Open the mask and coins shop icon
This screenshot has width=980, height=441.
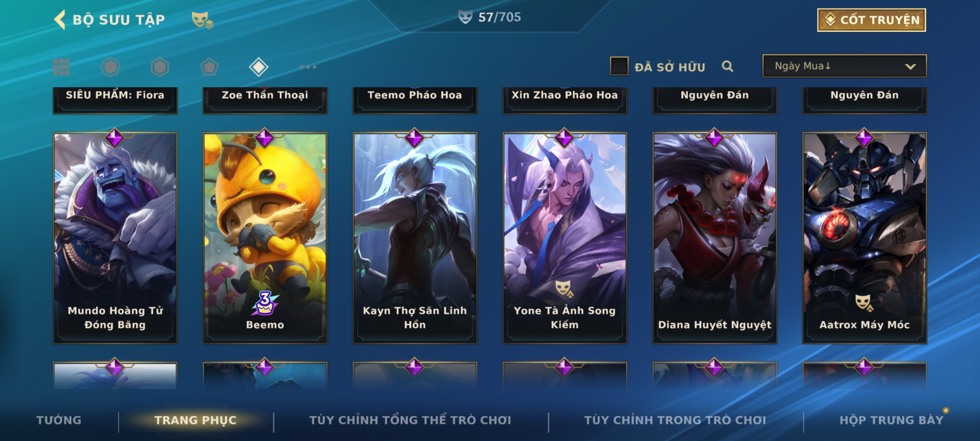[203, 20]
